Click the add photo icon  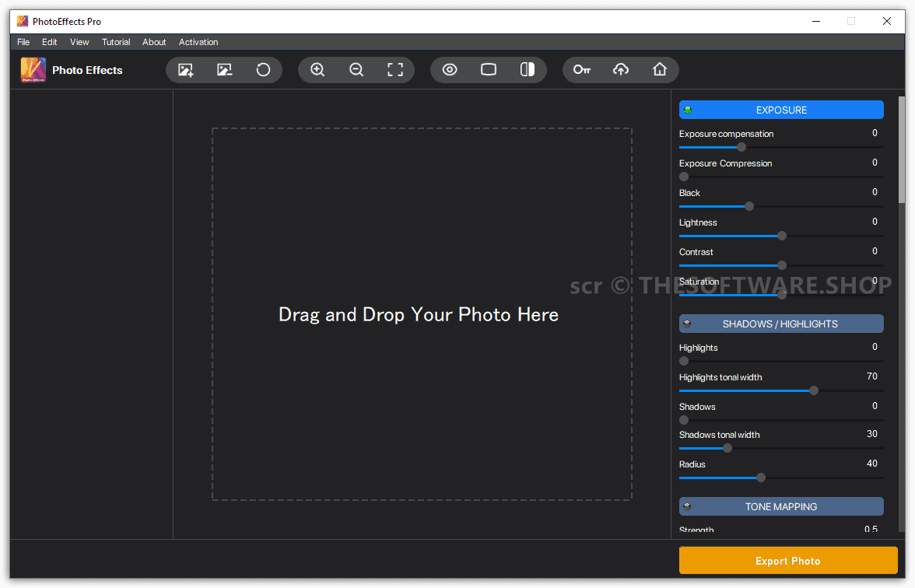185,70
